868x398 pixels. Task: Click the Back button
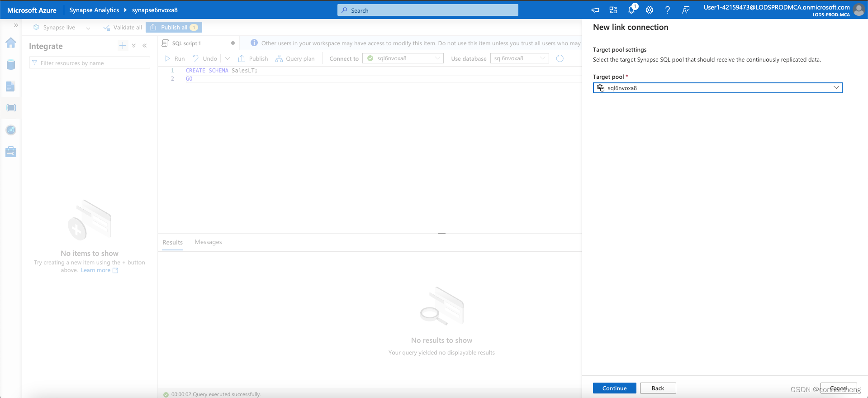point(658,388)
